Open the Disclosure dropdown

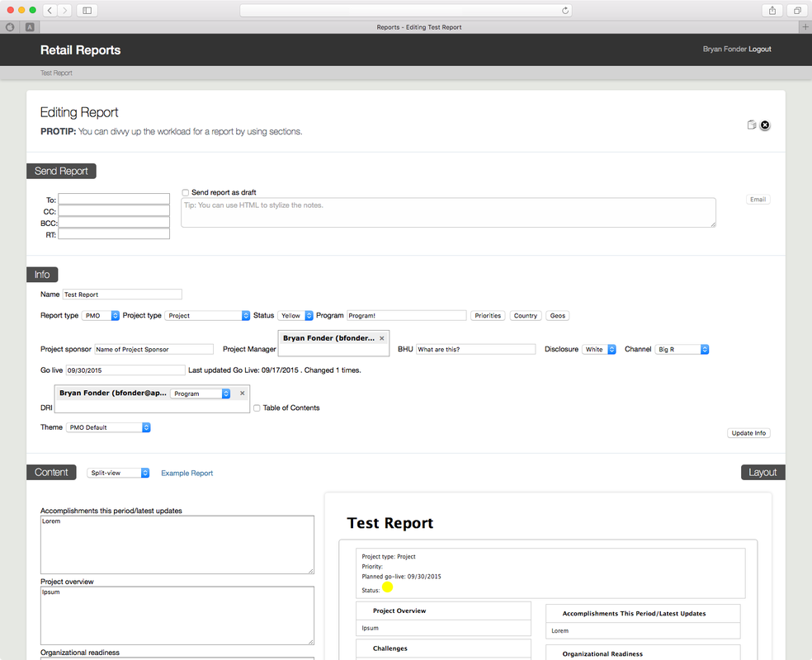tap(598, 350)
